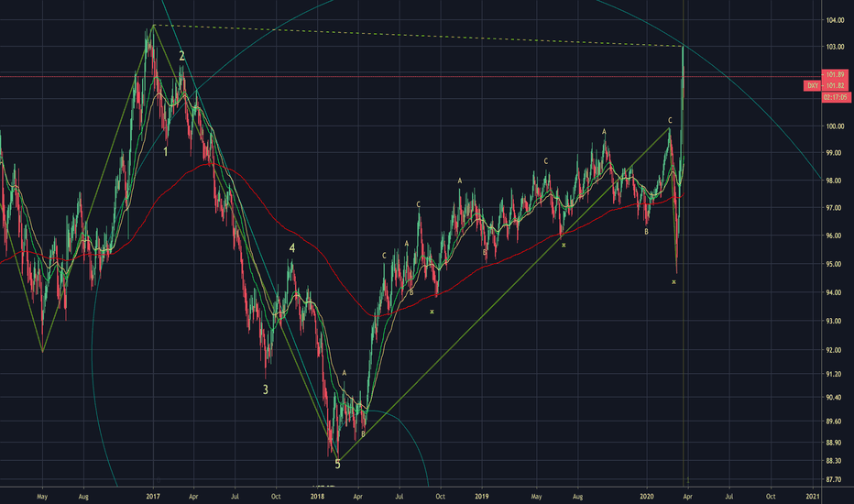Click the 88.30 price scale value
This screenshot has width=854, height=504.
pyautogui.click(x=834, y=461)
